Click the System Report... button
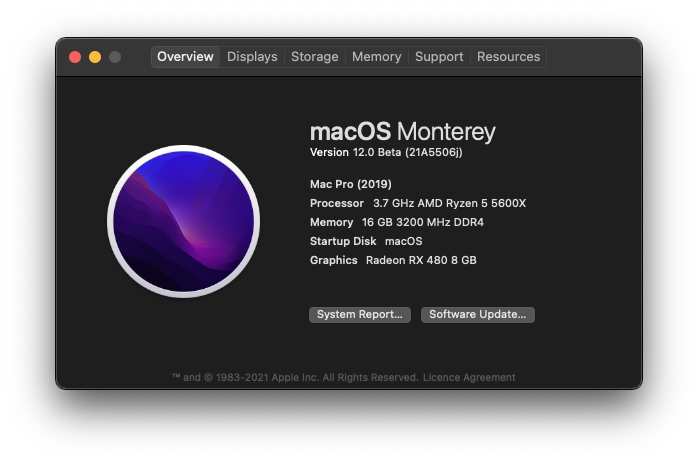This screenshot has width=698, height=463. pos(360,315)
